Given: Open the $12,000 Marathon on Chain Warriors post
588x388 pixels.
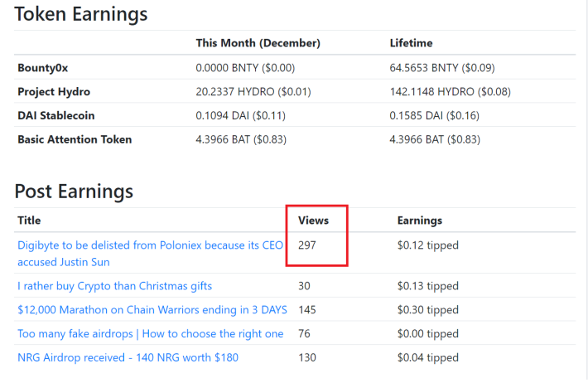Looking at the screenshot, I should (x=152, y=310).
